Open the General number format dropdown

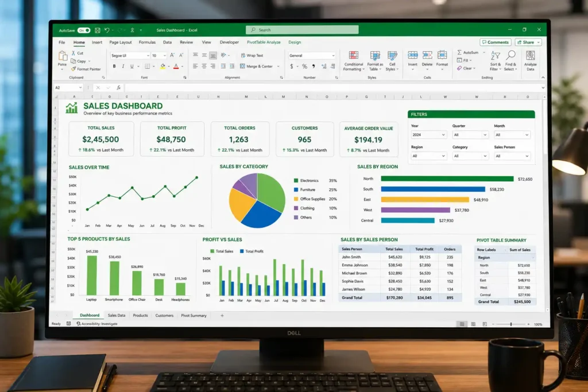tap(312, 56)
